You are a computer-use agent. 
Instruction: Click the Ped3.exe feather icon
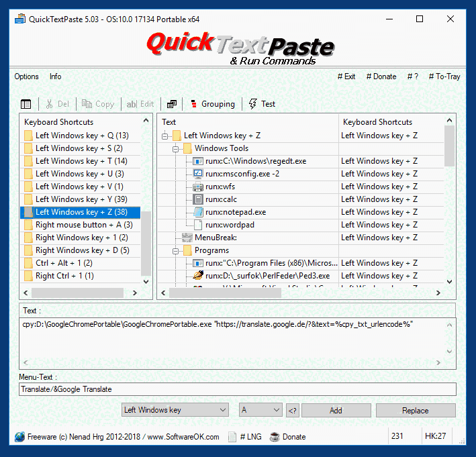pos(198,276)
